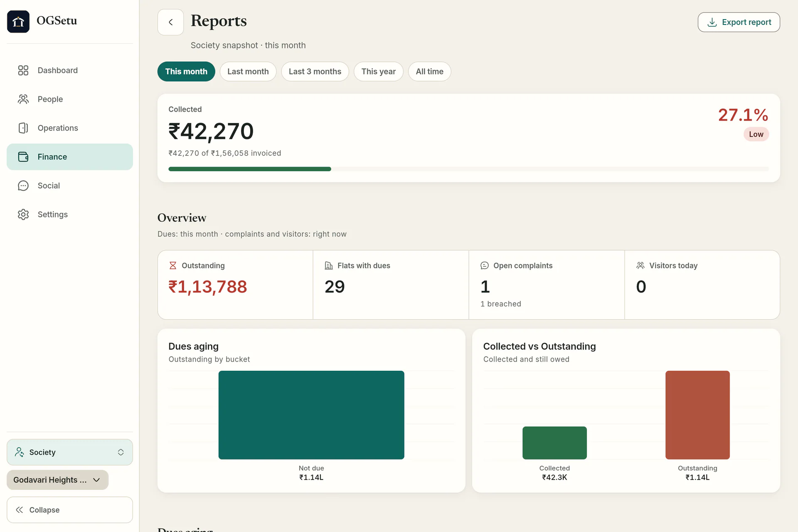Screen dimensions: 798x532
Task: Collapse the sidebar
Action: (x=70, y=510)
